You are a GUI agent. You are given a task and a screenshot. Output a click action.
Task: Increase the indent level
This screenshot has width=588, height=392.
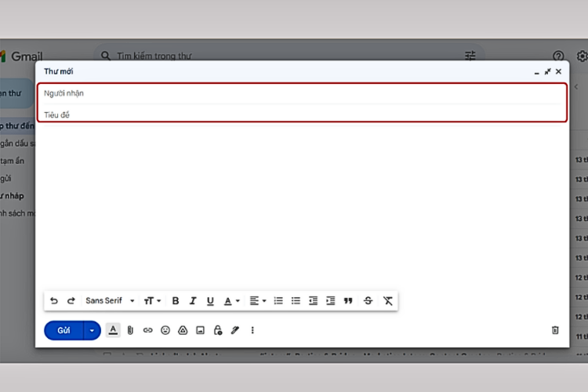330,300
